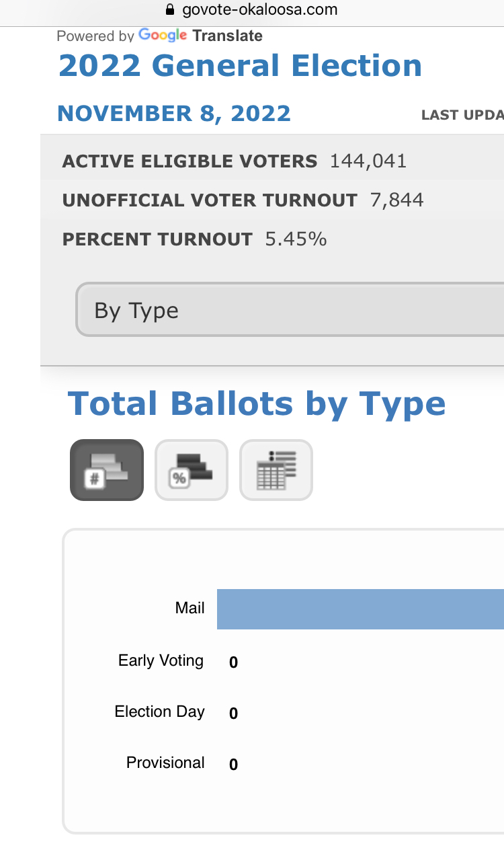
Task: Tap the padlock icon in address bar
Action: click(169, 10)
